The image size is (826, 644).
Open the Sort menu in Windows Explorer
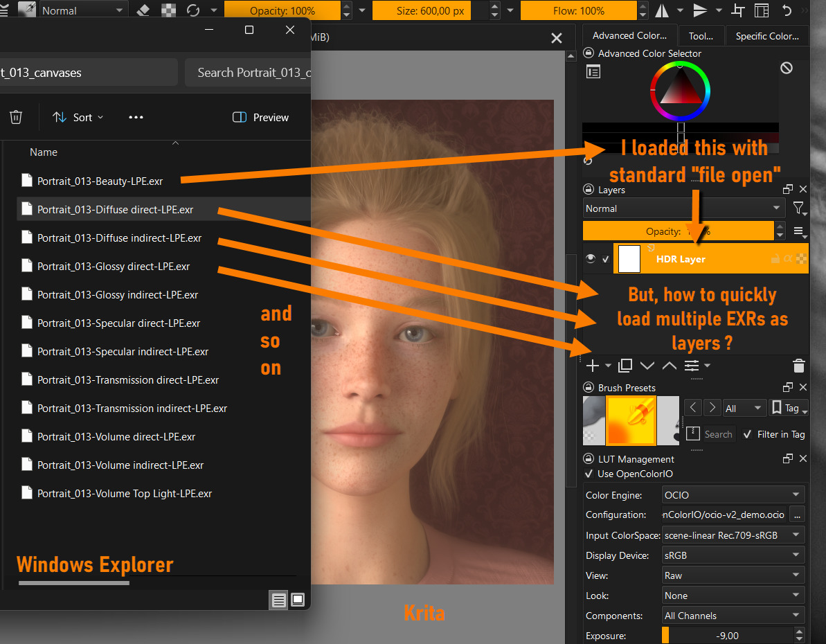click(78, 117)
